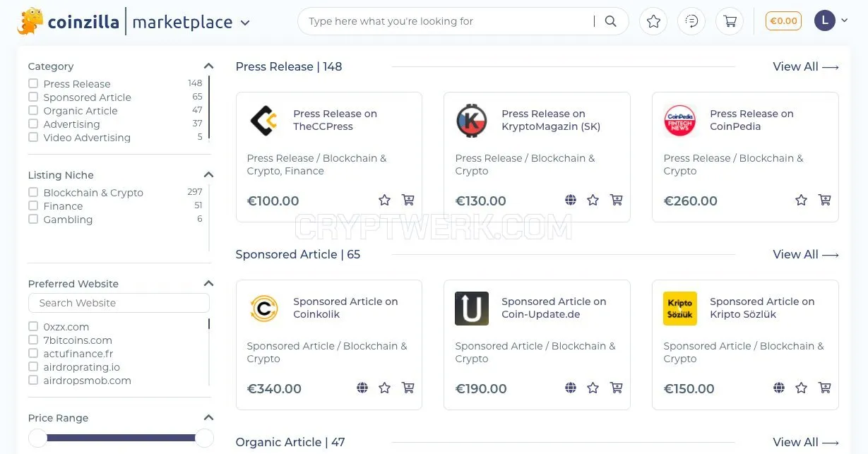View all Organic Article listings
The image size is (868, 454).
point(806,442)
